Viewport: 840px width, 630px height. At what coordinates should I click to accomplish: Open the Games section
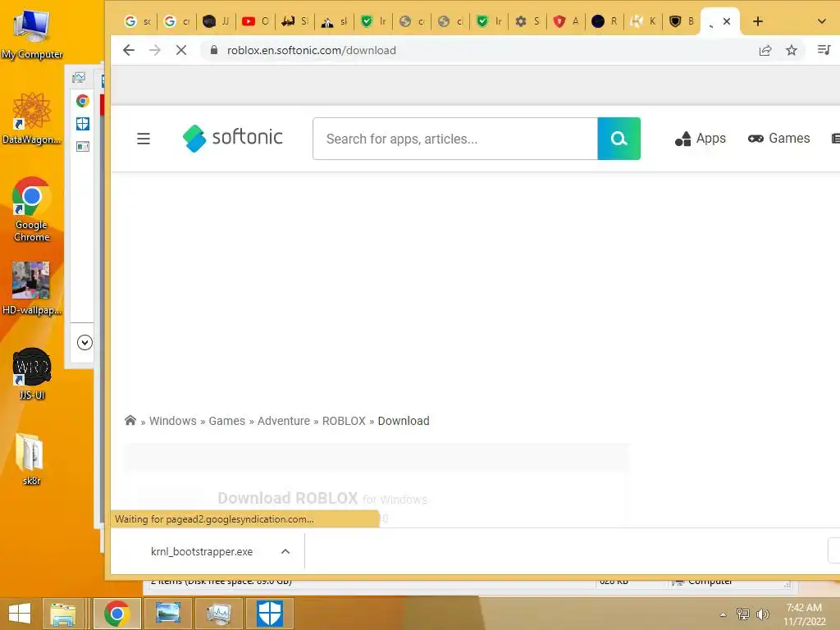[779, 138]
